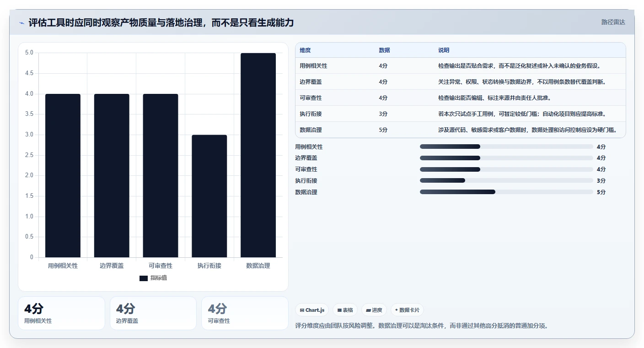Click the footer note starting 评分维度应由团队
644x348 pixels.
[x=422, y=326]
